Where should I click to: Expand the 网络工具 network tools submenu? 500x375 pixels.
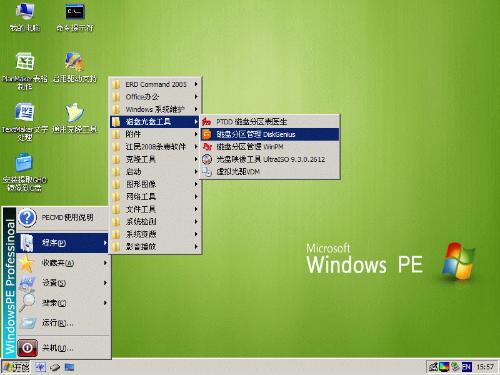155,197
